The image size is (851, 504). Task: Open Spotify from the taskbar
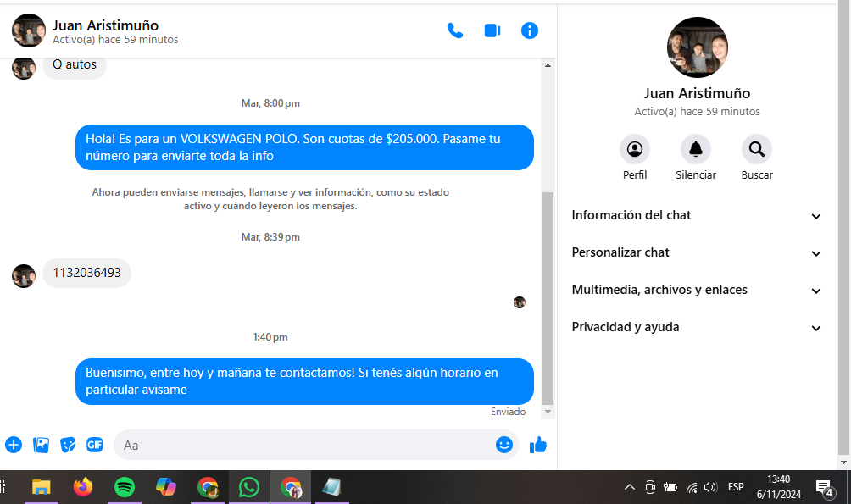[x=125, y=487]
